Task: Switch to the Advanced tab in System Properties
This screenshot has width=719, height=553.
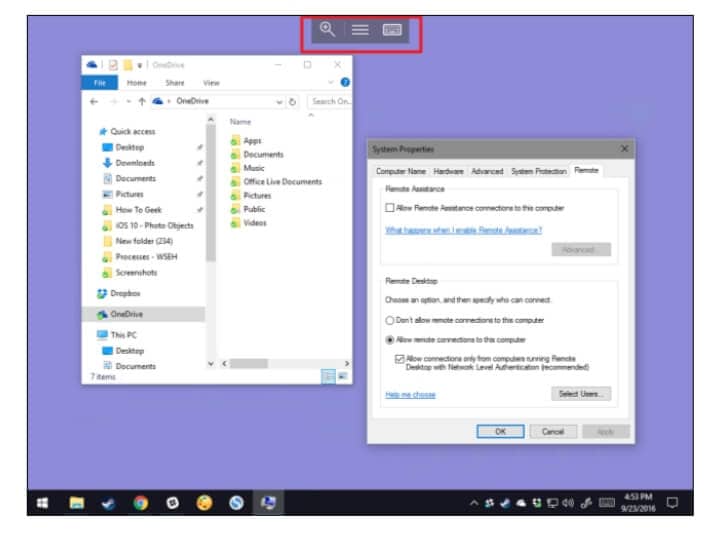Action: coord(487,171)
